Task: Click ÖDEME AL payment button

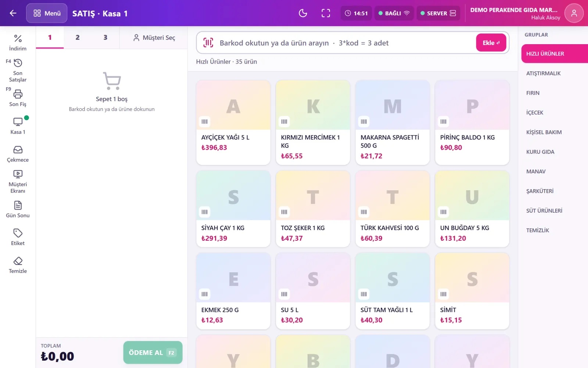Action: [153, 353]
